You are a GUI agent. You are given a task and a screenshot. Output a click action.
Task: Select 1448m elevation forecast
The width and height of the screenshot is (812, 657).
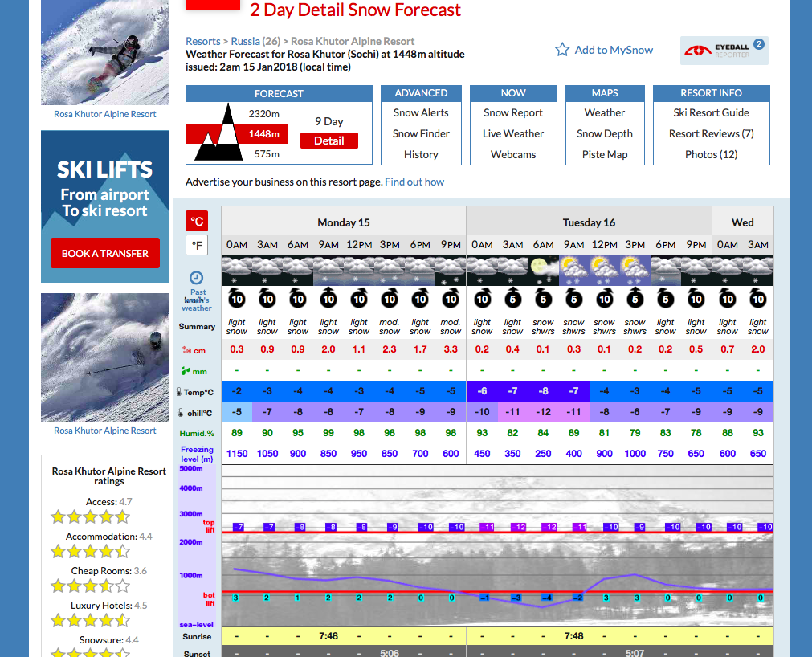click(263, 134)
